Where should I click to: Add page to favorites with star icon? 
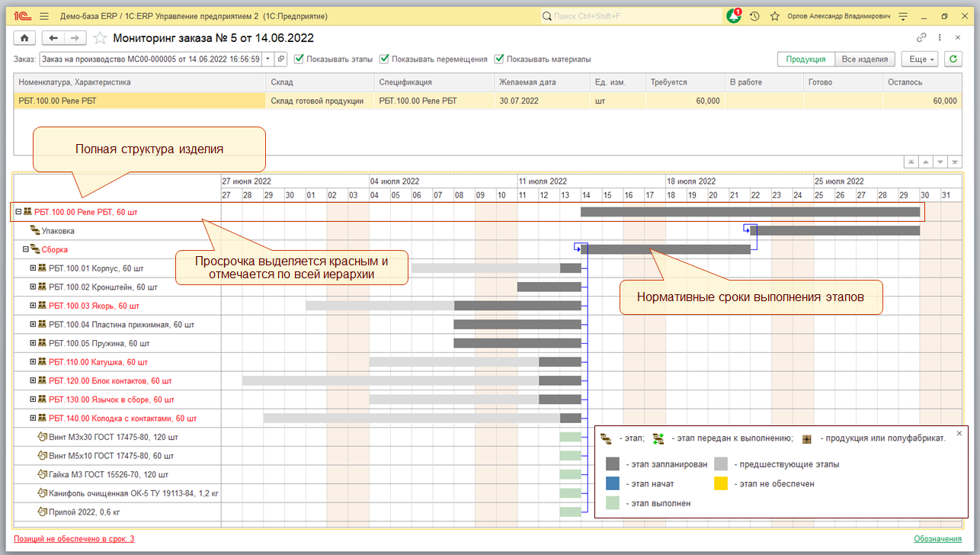[x=100, y=38]
